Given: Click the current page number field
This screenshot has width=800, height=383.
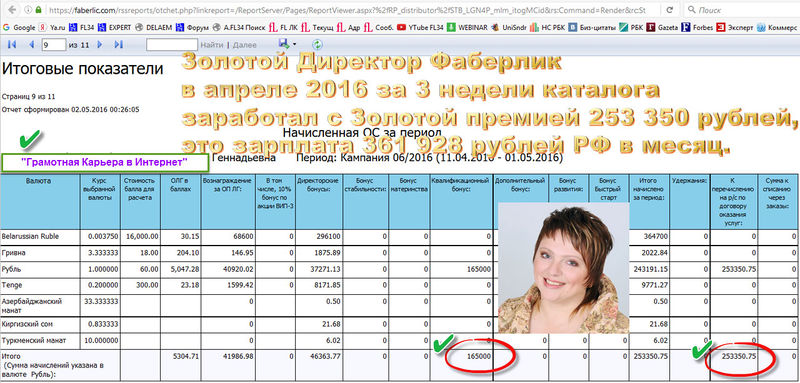Looking at the screenshot, I should point(54,45).
